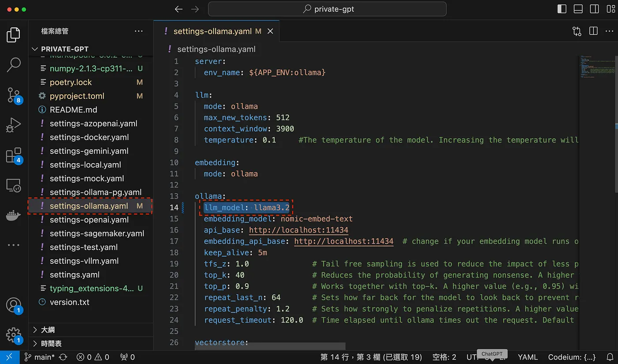
Task: Open the Docker view in the activity bar
Action: (14, 216)
